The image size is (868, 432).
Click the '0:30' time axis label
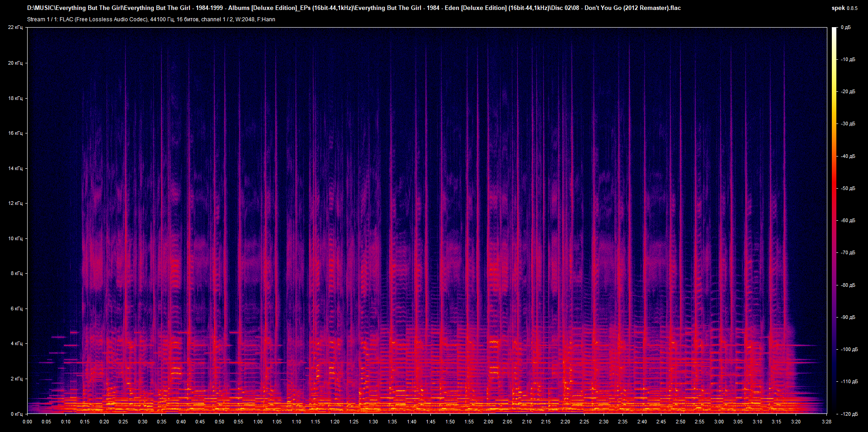click(x=142, y=422)
